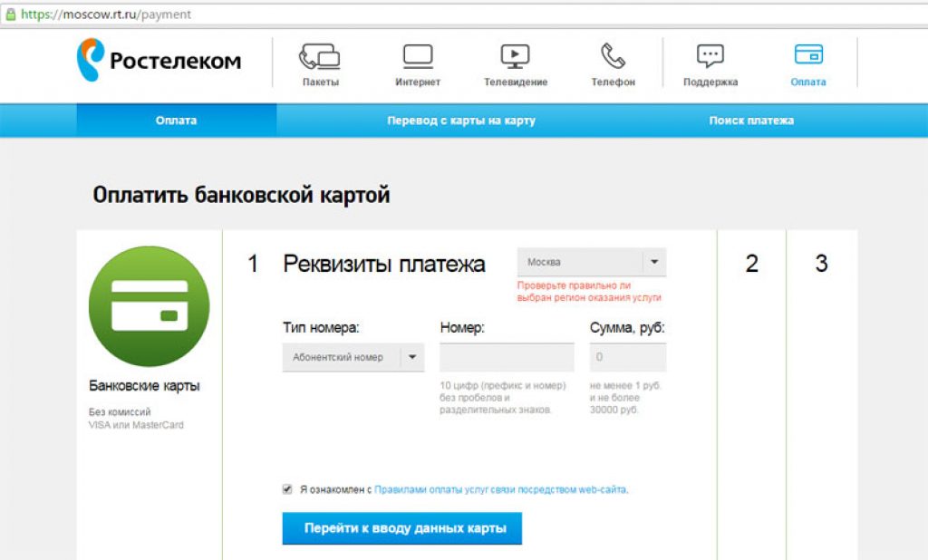
Task: Open the Правилами оплаты услуг связи link
Action: coord(500,489)
